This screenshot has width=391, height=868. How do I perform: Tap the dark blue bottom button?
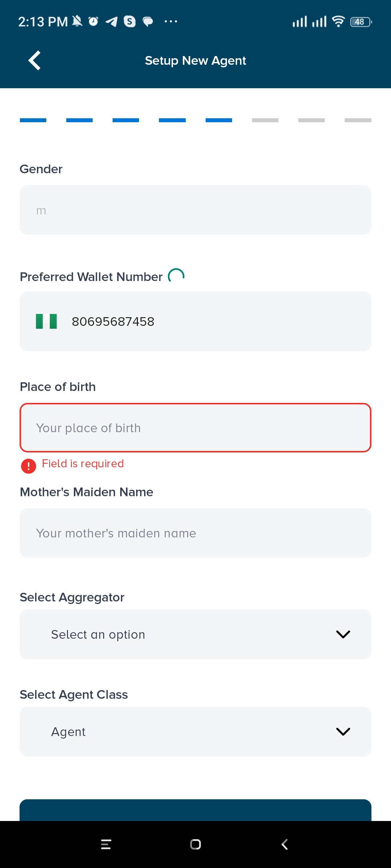(x=195, y=810)
